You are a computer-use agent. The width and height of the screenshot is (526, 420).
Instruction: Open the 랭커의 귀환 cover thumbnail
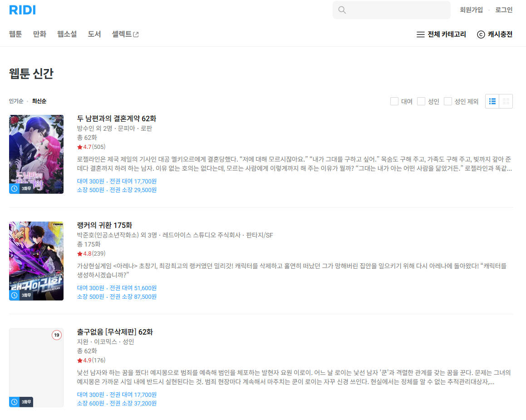(36, 261)
